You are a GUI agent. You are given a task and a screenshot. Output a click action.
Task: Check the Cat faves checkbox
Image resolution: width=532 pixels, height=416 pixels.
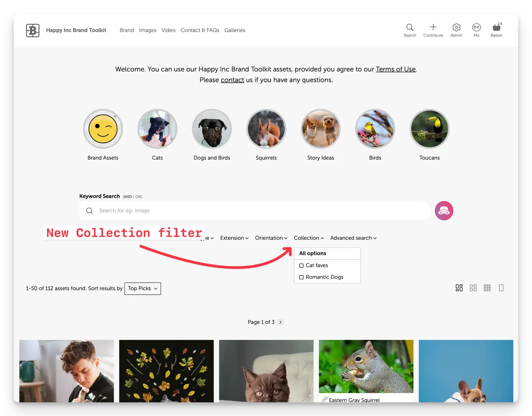[x=302, y=266]
